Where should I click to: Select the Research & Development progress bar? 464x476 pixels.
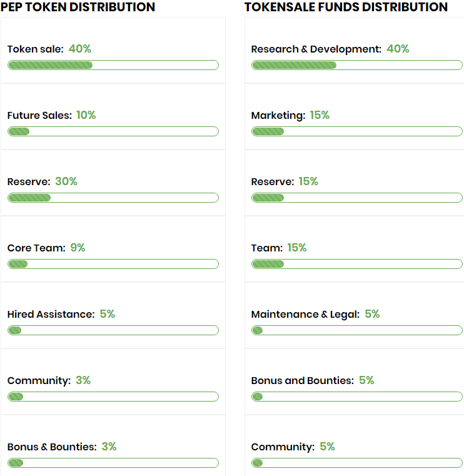[356, 65]
